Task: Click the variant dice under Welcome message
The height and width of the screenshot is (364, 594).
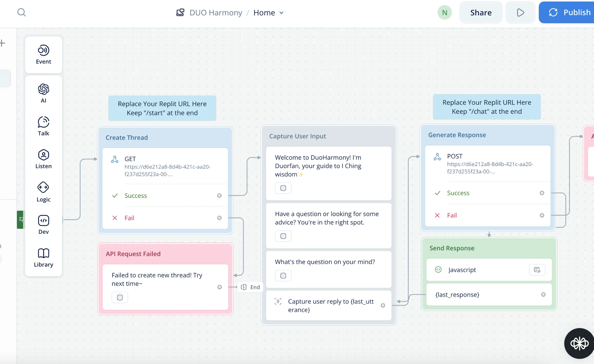Action: (x=283, y=188)
